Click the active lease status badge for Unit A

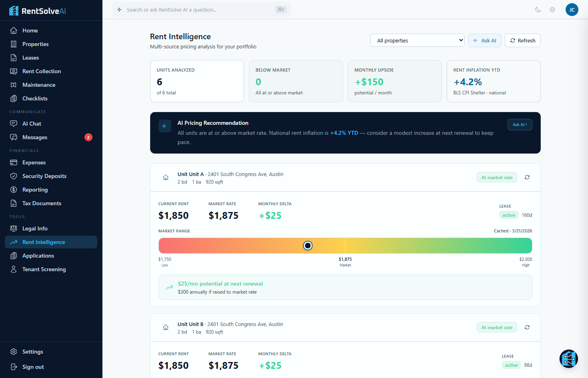[x=509, y=215]
